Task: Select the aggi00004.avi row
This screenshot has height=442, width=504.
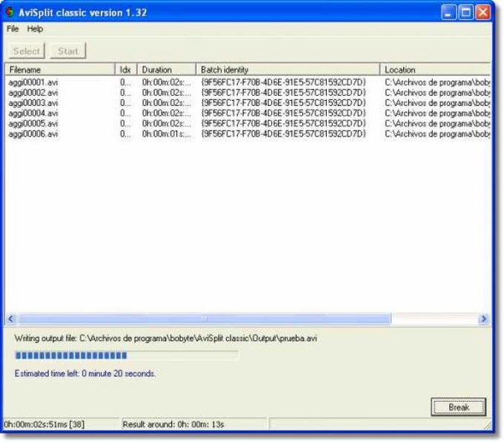Action: (x=248, y=113)
